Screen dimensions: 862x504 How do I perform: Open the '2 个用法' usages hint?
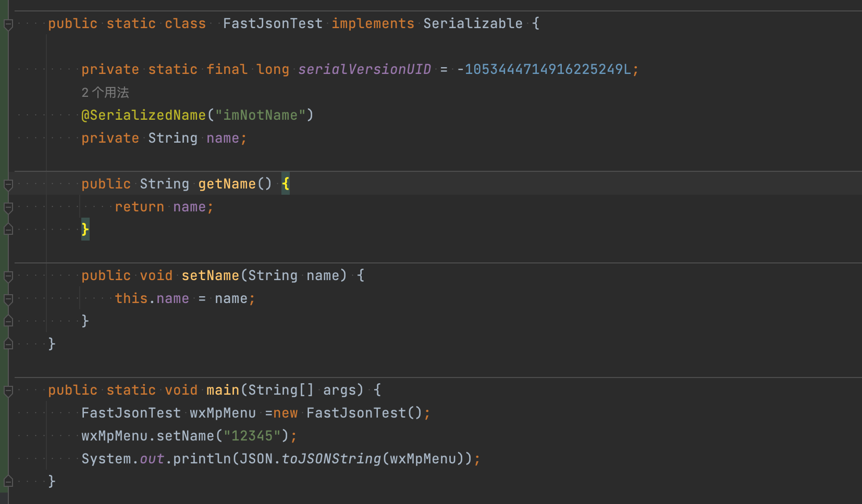(105, 93)
